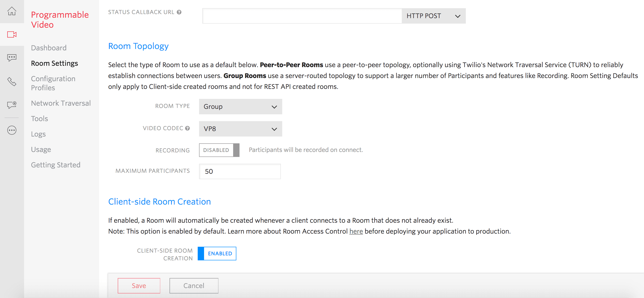Image resolution: width=644 pixels, height=298 pixels.
Task: Click the Maximum Participants input field
Action: (x=240, y=171)
